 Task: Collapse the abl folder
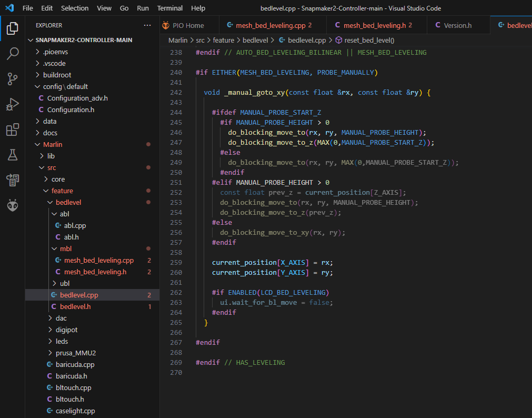(x=92, y=214)
